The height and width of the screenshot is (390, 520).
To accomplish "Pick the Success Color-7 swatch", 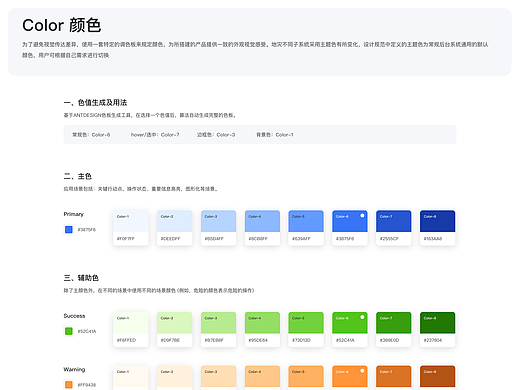I will (394, 330).
